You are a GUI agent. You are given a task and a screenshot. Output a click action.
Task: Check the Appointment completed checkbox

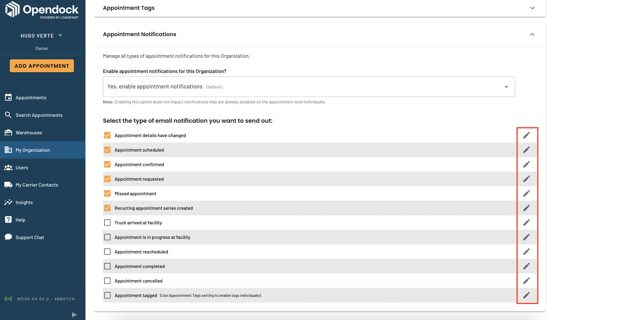pos(107,266)
